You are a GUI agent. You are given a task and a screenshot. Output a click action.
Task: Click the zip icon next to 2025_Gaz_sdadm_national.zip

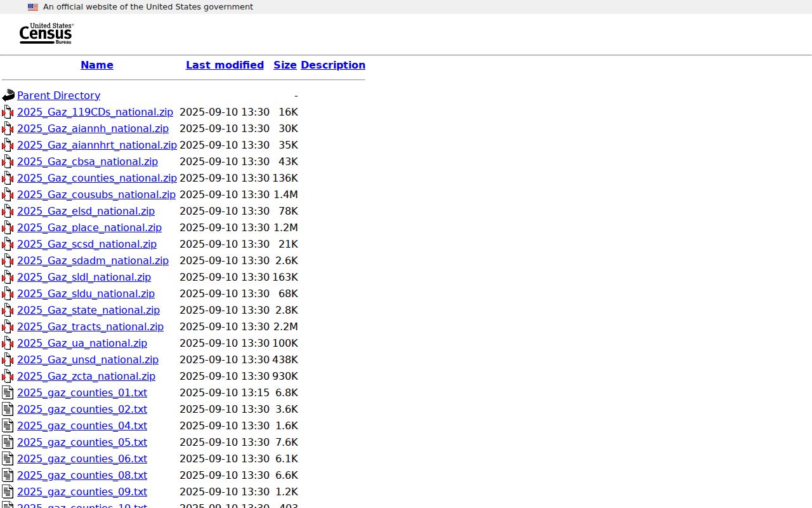point(8,260)
